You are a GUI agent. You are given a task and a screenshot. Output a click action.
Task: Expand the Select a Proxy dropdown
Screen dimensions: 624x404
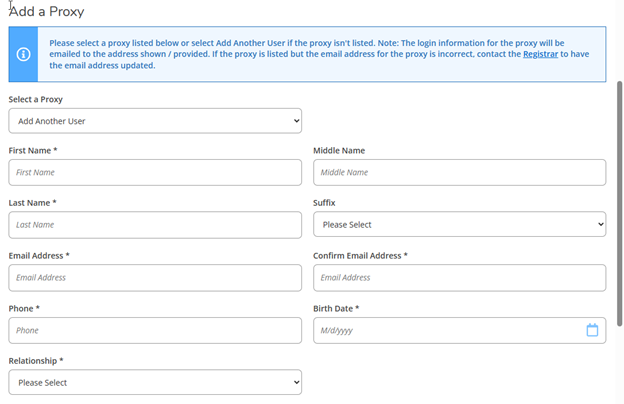coord(155,120)
